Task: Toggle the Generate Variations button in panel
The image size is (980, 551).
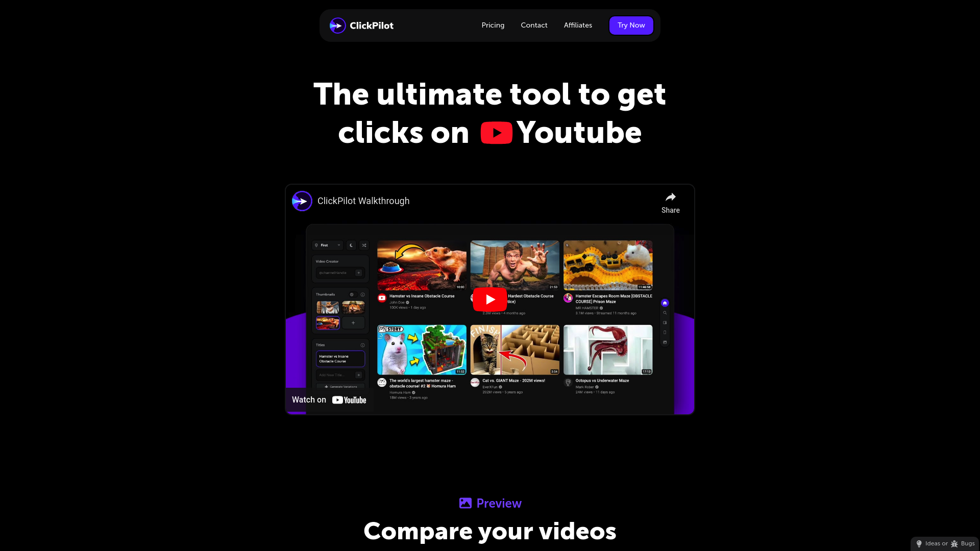Action: click(x=340, y=387)
